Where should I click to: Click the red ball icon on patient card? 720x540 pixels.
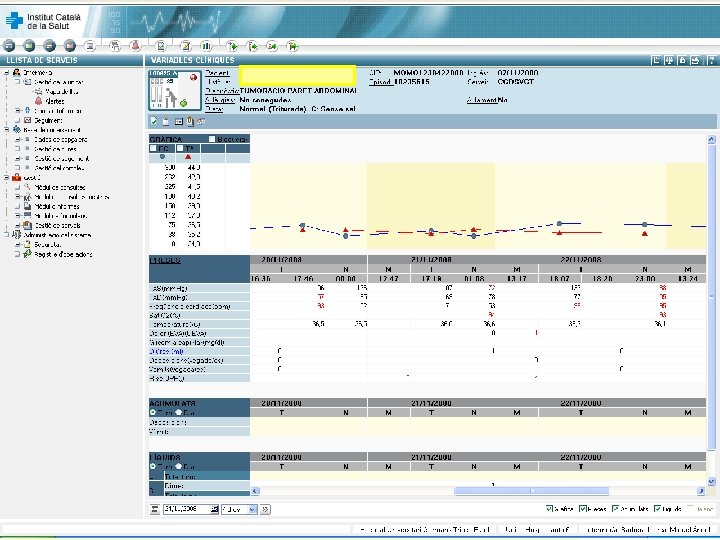point(193,77)
